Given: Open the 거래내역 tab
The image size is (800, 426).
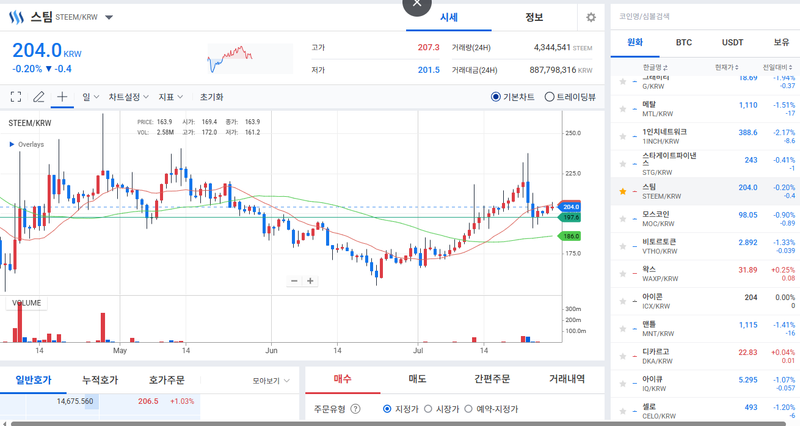Looking at the screenshot, I should (x=566, y=379).
